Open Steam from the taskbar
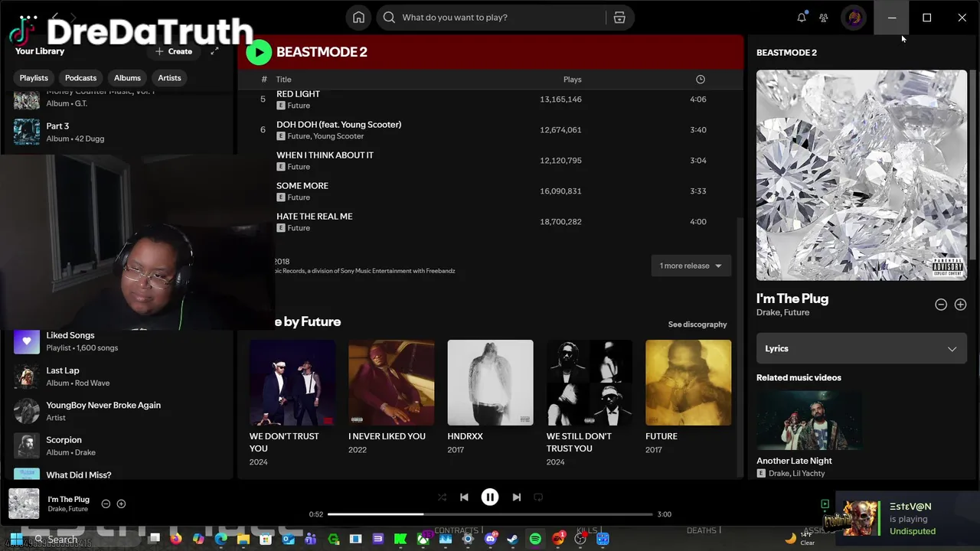The height and width of the screenshot is (551, 980). pos(513,539)
